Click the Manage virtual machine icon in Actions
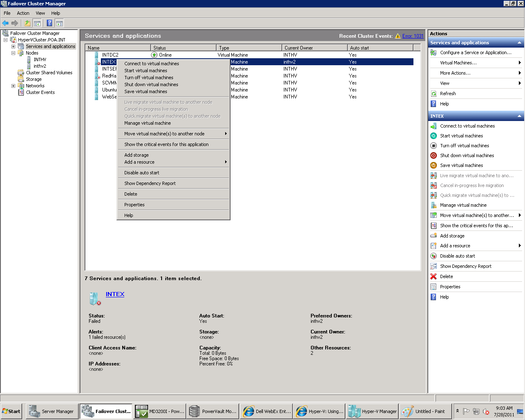 point(434,205)
